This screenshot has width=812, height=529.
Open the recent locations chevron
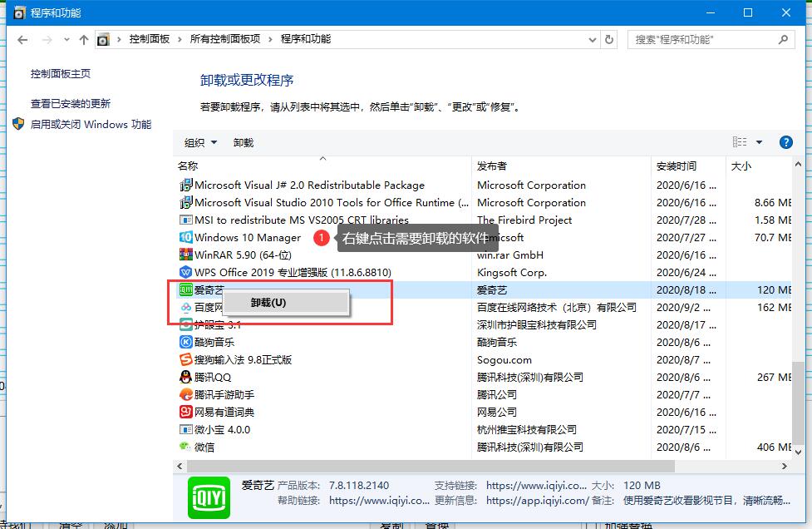tap(66, 40)
